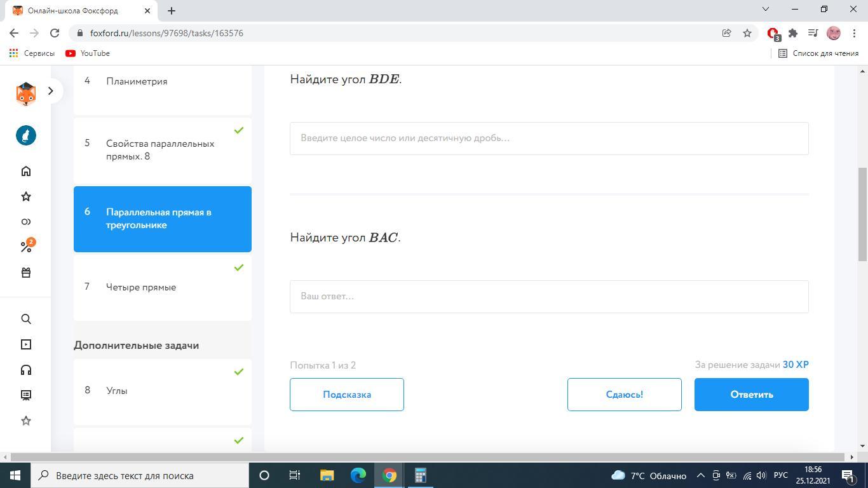The width and height of the screenshot is (868, 488).
Task: Reload the foxford.ru page
Action: click(55, 33)
